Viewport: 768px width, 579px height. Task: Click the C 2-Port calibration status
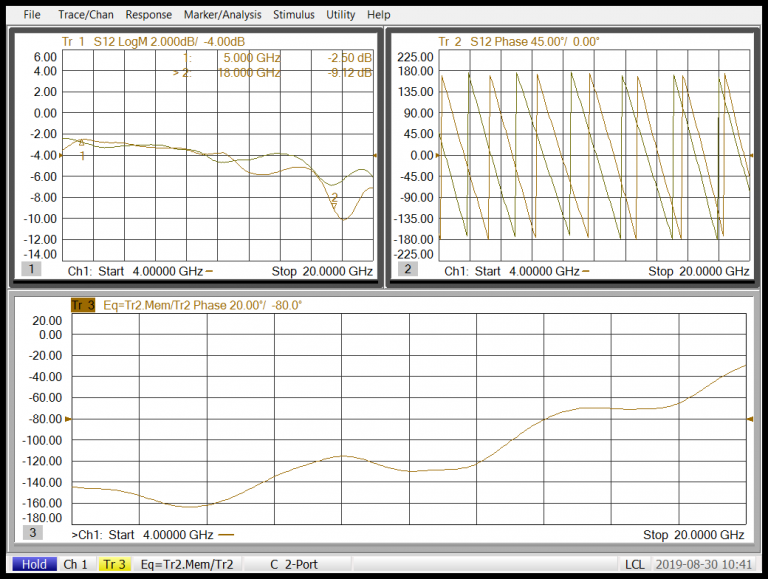[x=294, y=564]
